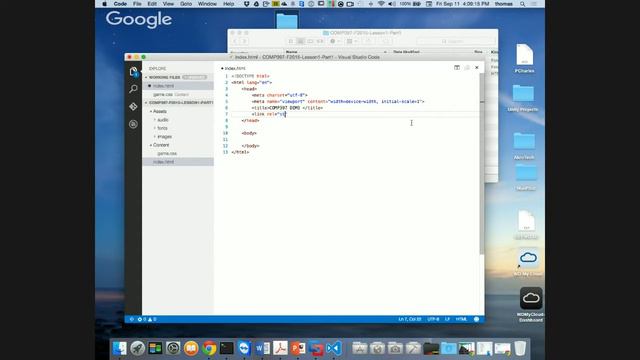
Task: Open Spotlight search in the menu bar
Action: pyautogui.click(x=522, y=4)
